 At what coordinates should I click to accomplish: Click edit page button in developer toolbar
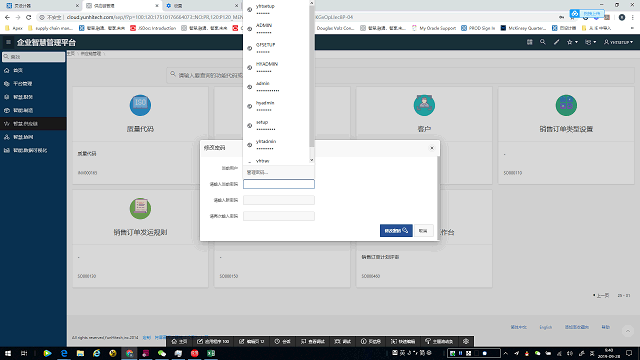coord(252,341)
